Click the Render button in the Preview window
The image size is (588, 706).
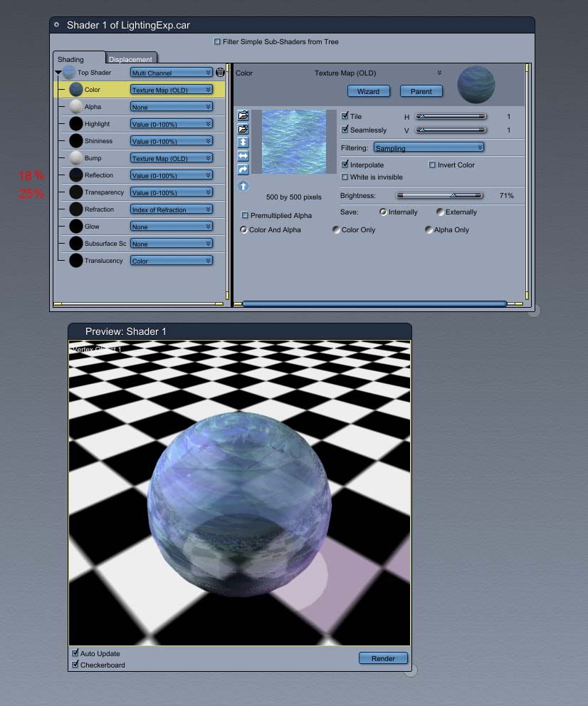tap(383, 658)
